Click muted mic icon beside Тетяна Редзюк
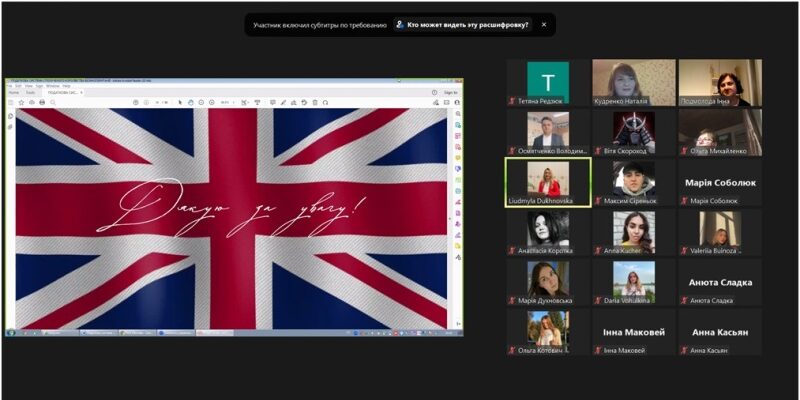Image resolution: width=800 pixels, height=400 pixels. (512, 101)
